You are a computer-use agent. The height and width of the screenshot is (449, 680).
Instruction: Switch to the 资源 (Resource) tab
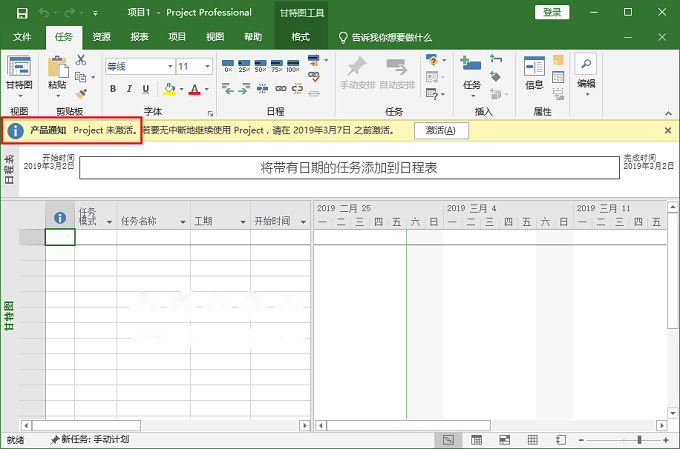101,37
